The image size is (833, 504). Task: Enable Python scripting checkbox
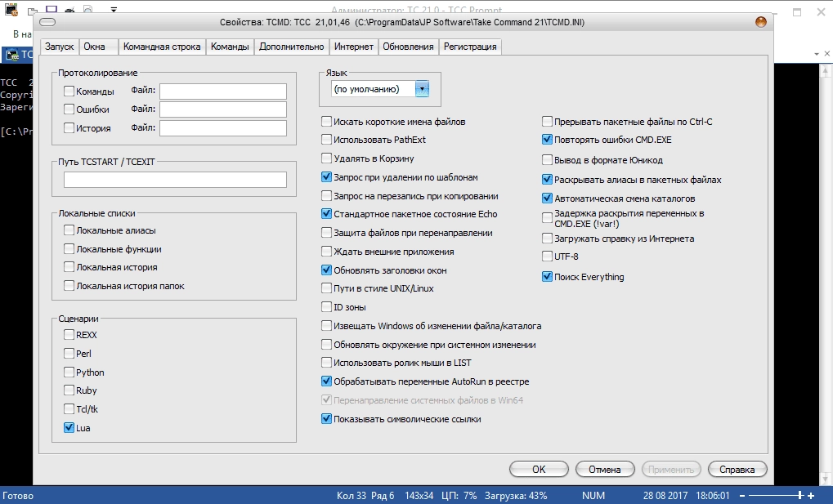tap(69, 372)
